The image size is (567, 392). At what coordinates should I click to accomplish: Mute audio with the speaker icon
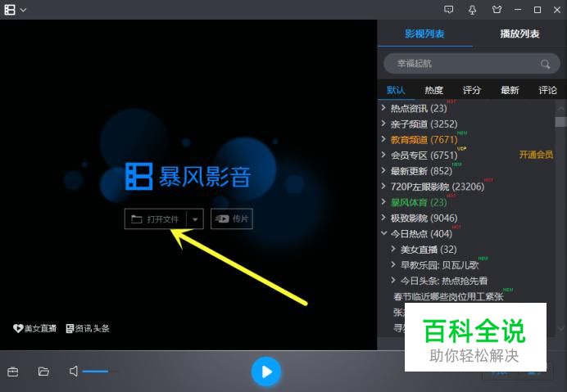click(x=74, y=371)
